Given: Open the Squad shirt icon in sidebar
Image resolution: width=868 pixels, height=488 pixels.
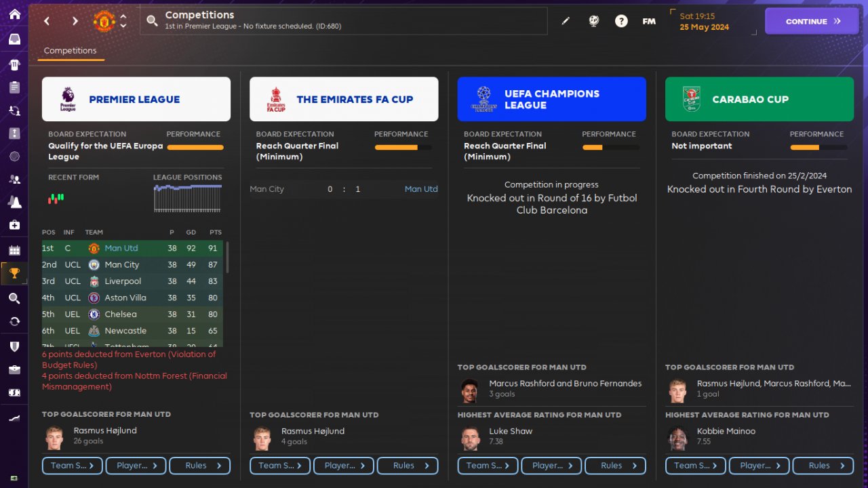Looking at the screenshot, I should click(14, 64).
